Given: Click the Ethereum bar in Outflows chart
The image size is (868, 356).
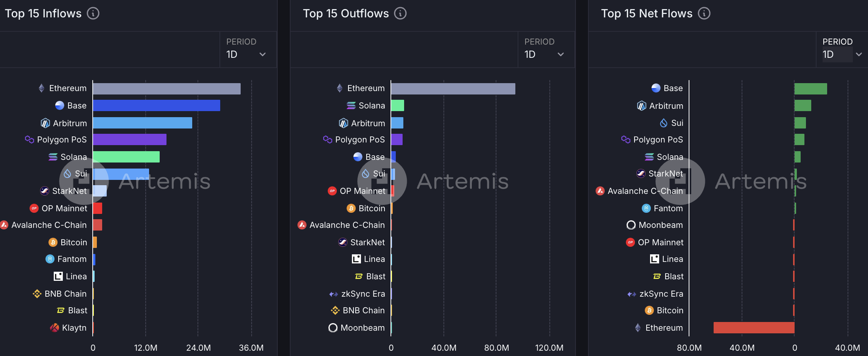Looking at the screenshot, I should coord(453,89).
